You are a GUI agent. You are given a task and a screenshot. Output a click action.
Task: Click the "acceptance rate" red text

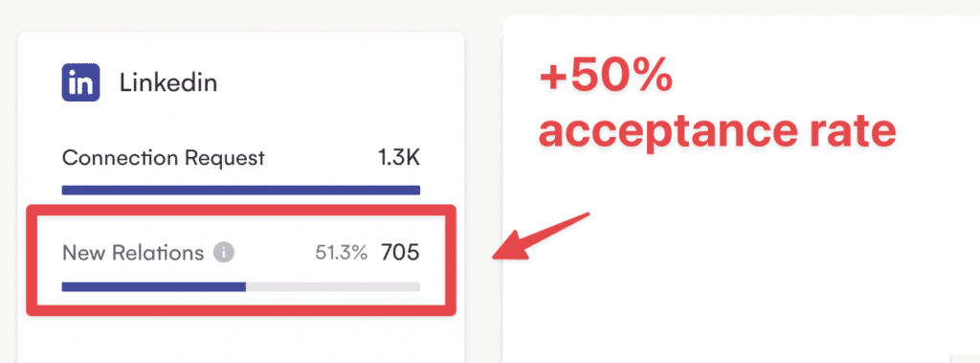coord(718,132)
